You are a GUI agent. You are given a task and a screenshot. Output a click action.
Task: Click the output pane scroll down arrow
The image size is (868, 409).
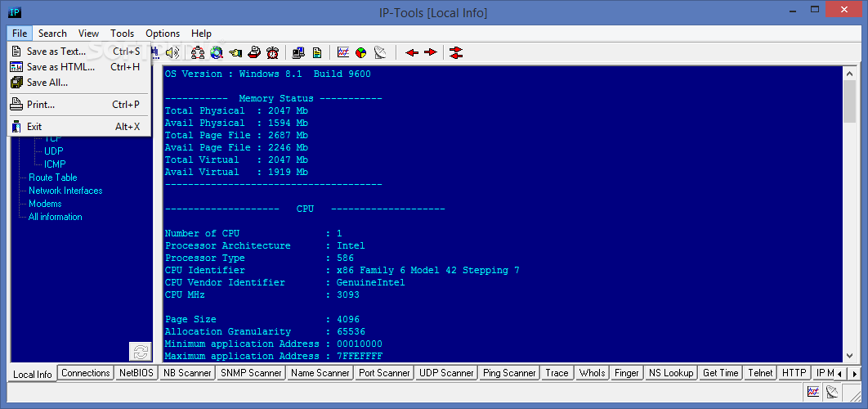pos(850,356)
